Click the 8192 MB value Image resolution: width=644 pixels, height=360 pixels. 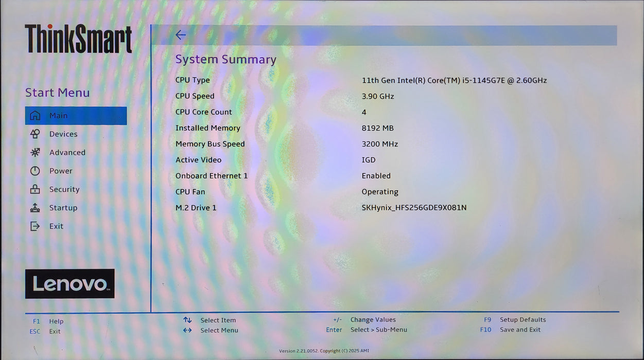coord(377,128)
